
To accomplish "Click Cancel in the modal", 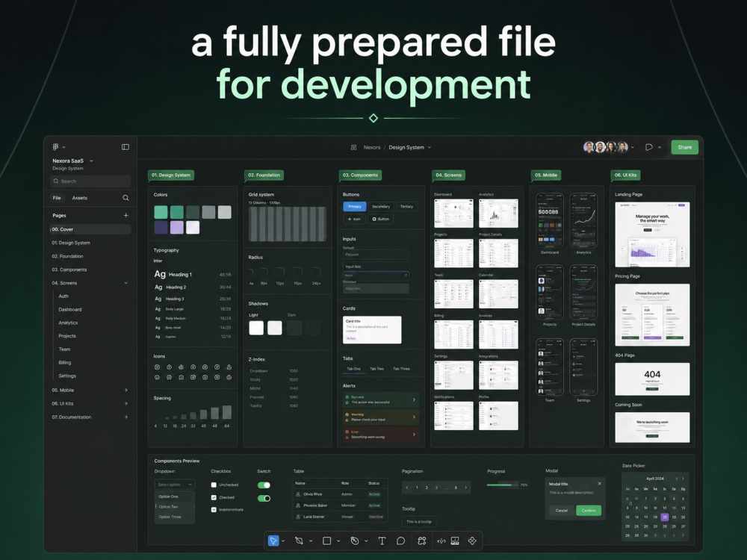I will (561, 511).
